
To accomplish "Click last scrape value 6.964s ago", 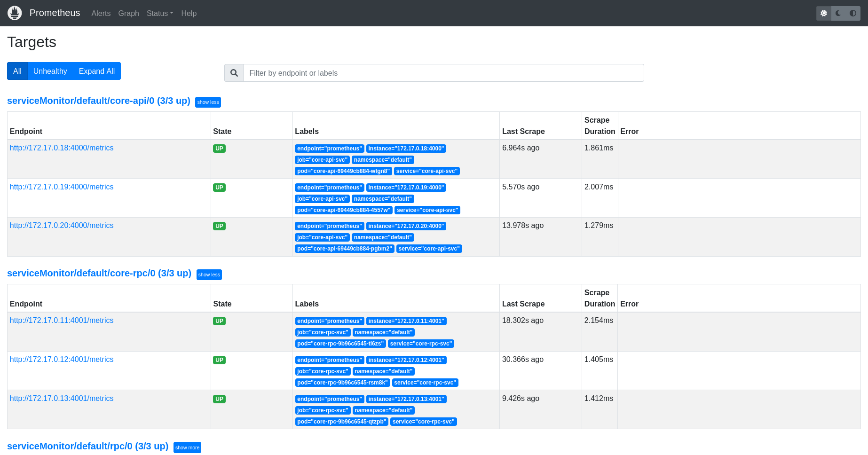I will tap(521, 148).
